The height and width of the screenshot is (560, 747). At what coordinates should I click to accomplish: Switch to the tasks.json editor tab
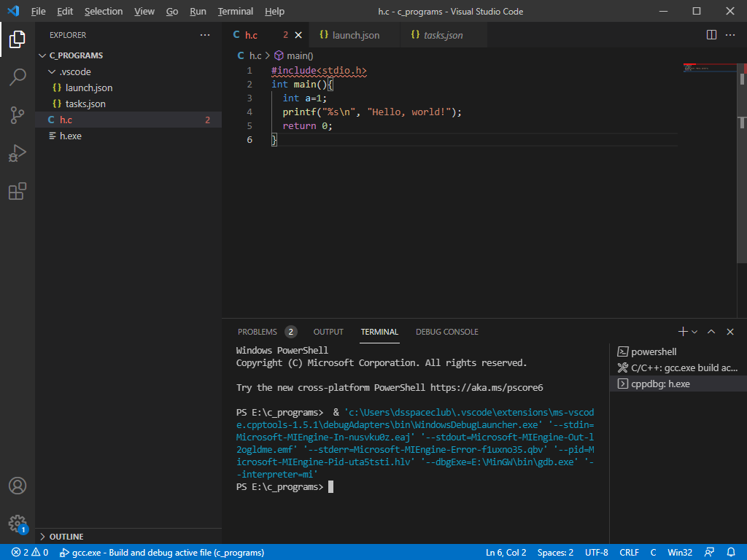[444, 35]
